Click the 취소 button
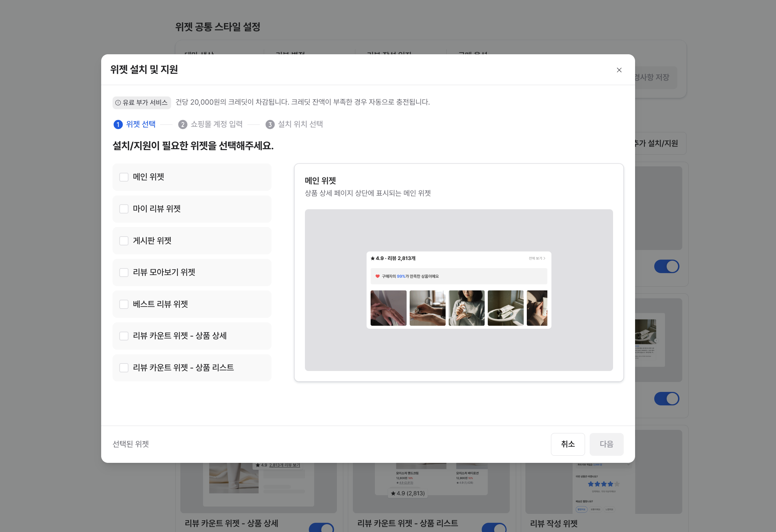The image size is (776, 532). click(568, 444)
